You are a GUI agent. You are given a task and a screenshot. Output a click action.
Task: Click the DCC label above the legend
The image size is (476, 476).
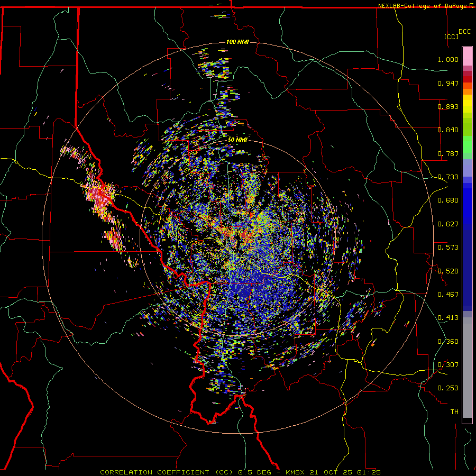click(464, 32)
